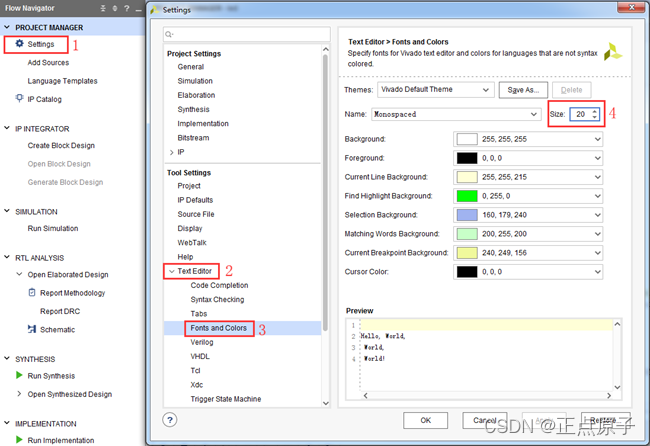
Task: Open Cursor Color dropdown
Action: (528, 272)
